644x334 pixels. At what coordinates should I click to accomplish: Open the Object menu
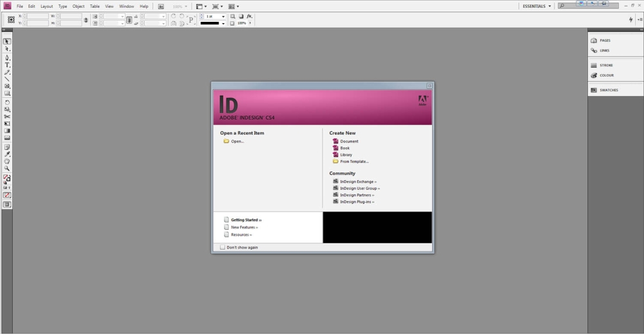pyautogui.click(x=79, y=6)
